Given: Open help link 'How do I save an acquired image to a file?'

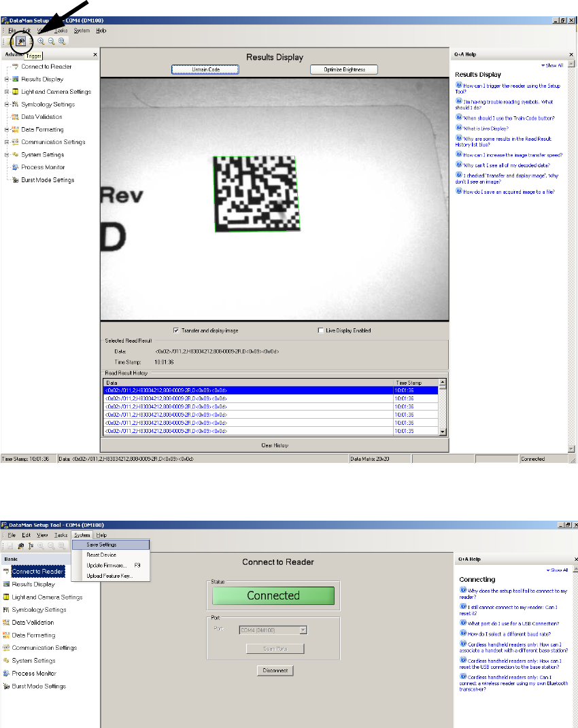Looking at the screenshot, I should coord(509,192).
